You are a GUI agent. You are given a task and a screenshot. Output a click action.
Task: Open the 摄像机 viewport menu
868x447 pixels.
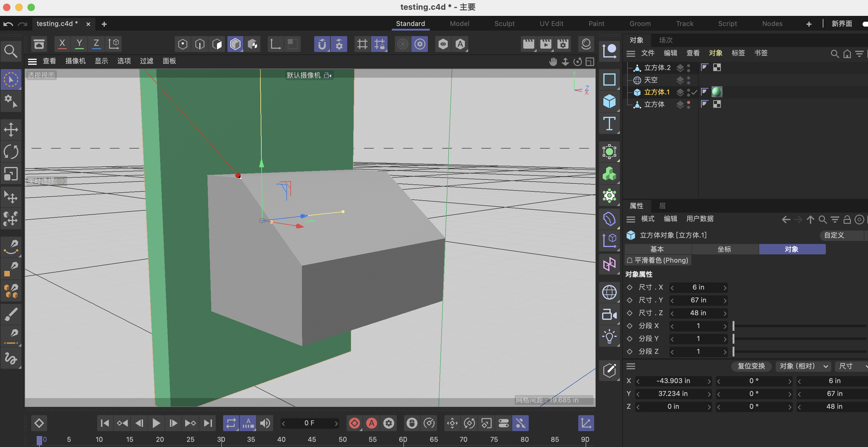[75, 61]
